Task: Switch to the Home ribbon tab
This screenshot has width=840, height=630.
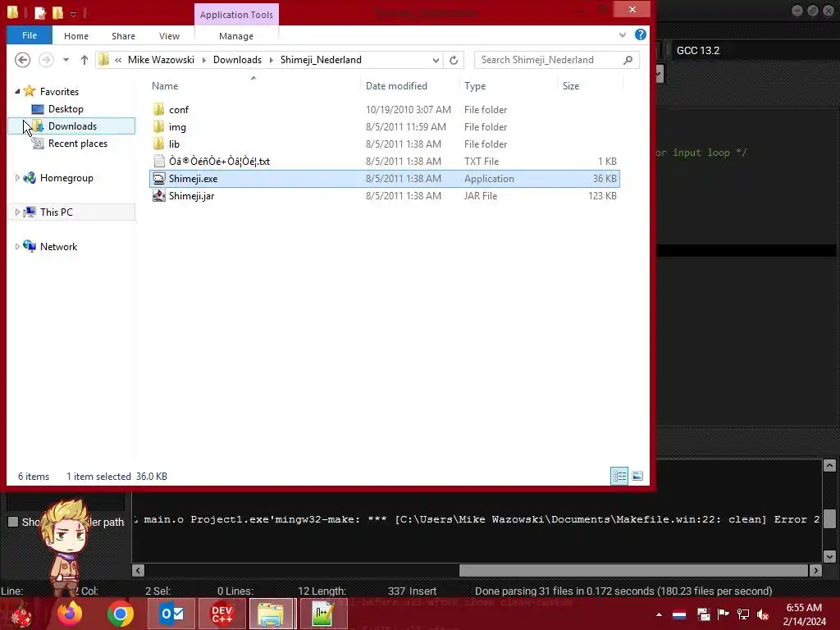Action: point(76,36)
